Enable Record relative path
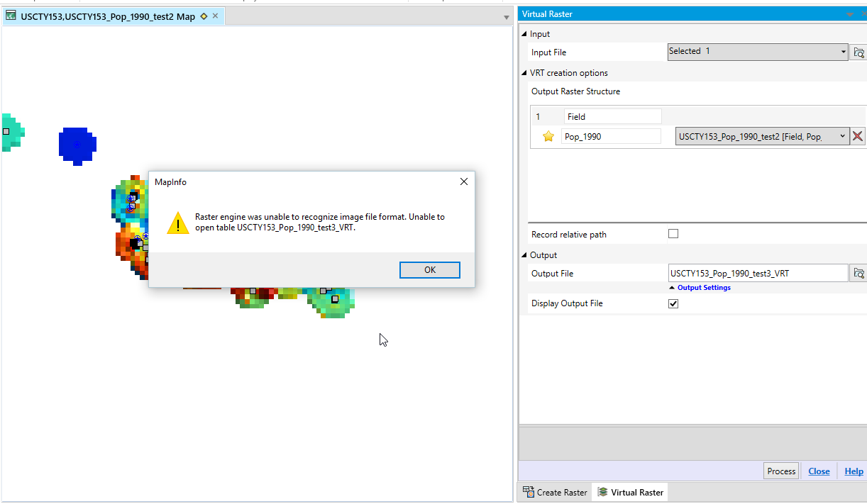Screen dimensions: 867x504 point(673,233)
